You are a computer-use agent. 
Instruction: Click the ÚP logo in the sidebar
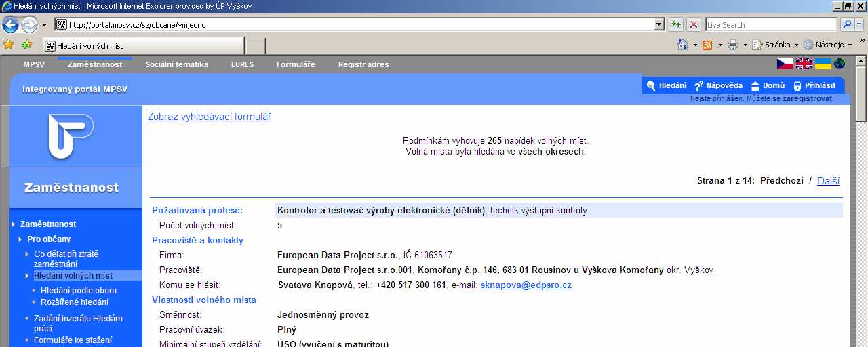(x=71, y=136)
